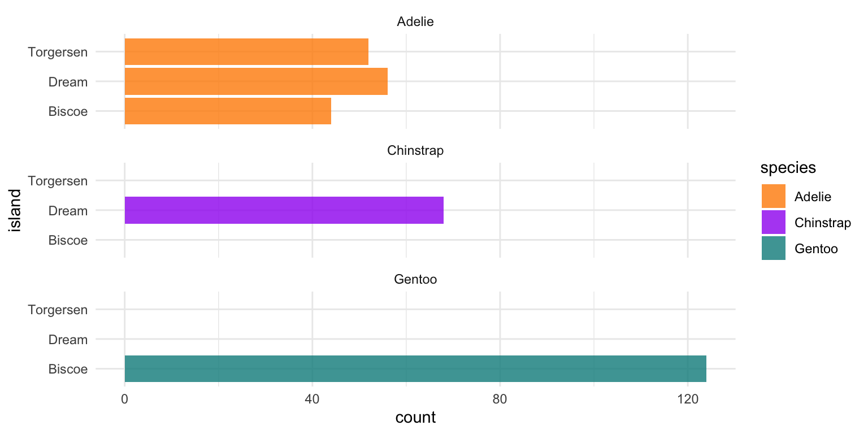
Task: Select the purple Chinstrap Dream bar
Action: tap(284, 210)
